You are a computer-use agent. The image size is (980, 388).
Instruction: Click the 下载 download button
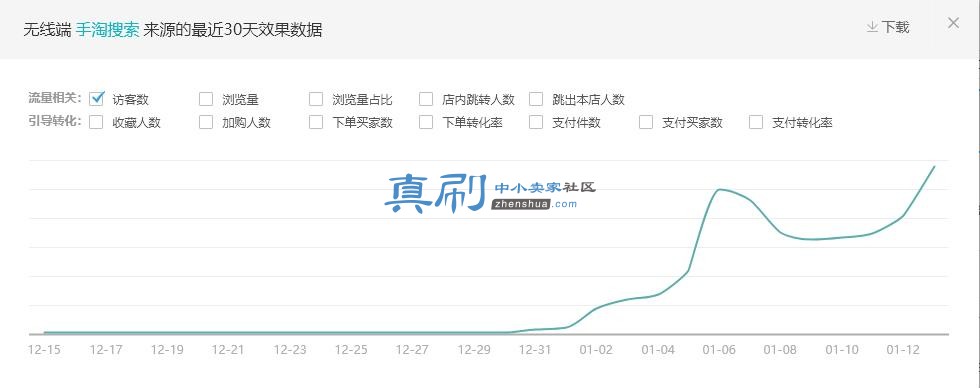888,27
